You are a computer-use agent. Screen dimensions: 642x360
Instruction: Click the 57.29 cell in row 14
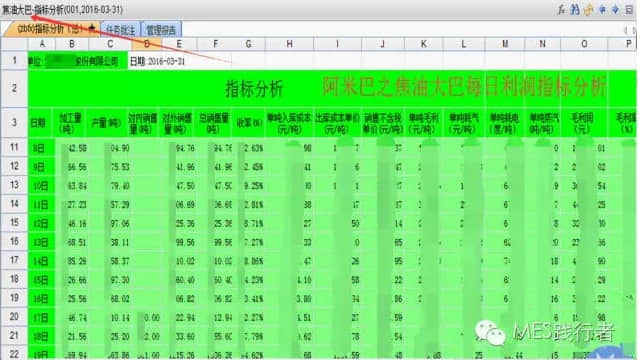(110, 204)
